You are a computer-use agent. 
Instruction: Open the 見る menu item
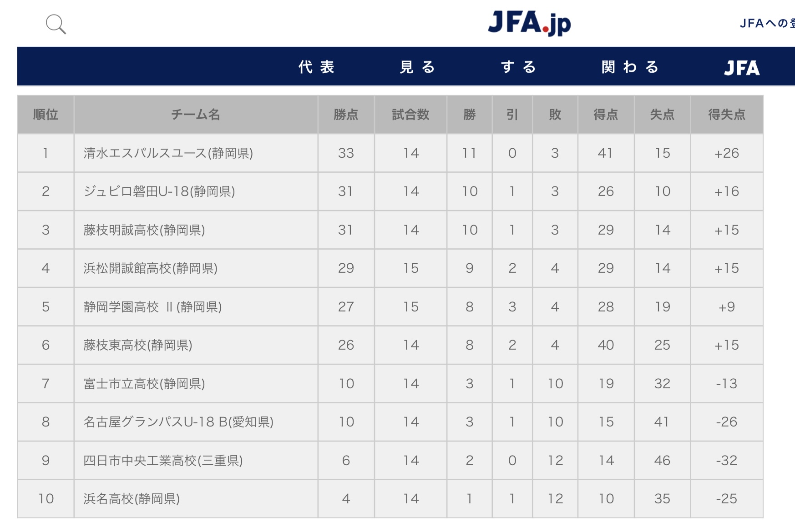[x=418, y=67]
